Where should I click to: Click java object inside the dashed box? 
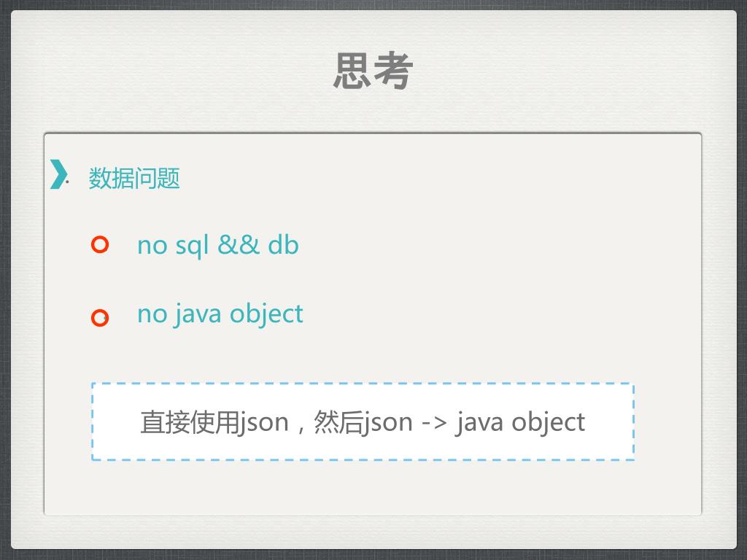tap(520, 422)
